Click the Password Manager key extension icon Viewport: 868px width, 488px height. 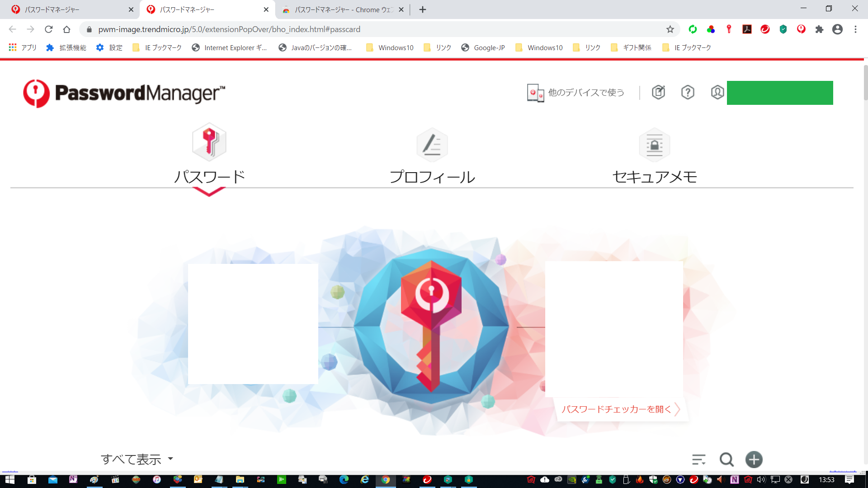tap(729, 29)
